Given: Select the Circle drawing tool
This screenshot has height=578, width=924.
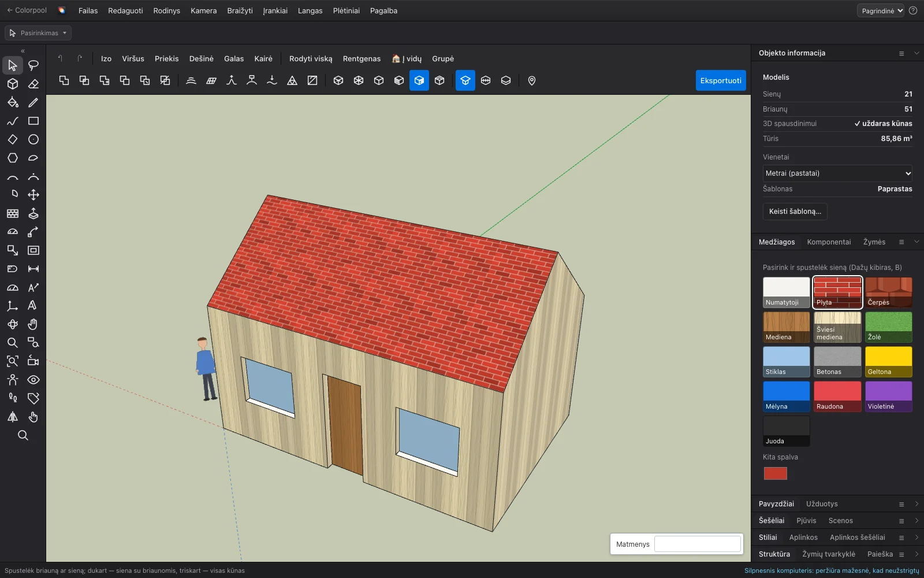Looking at the screenshot, I should click(x=33, y=139).
